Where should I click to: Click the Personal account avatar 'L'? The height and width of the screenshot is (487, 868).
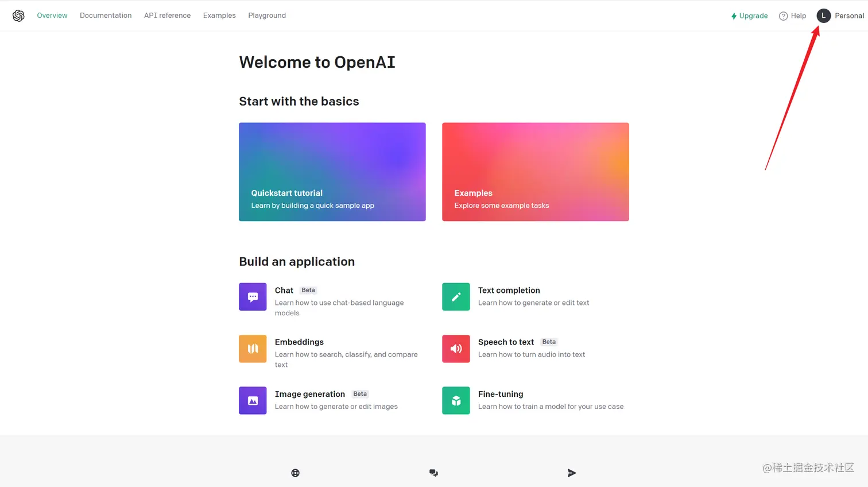point(823,16)
